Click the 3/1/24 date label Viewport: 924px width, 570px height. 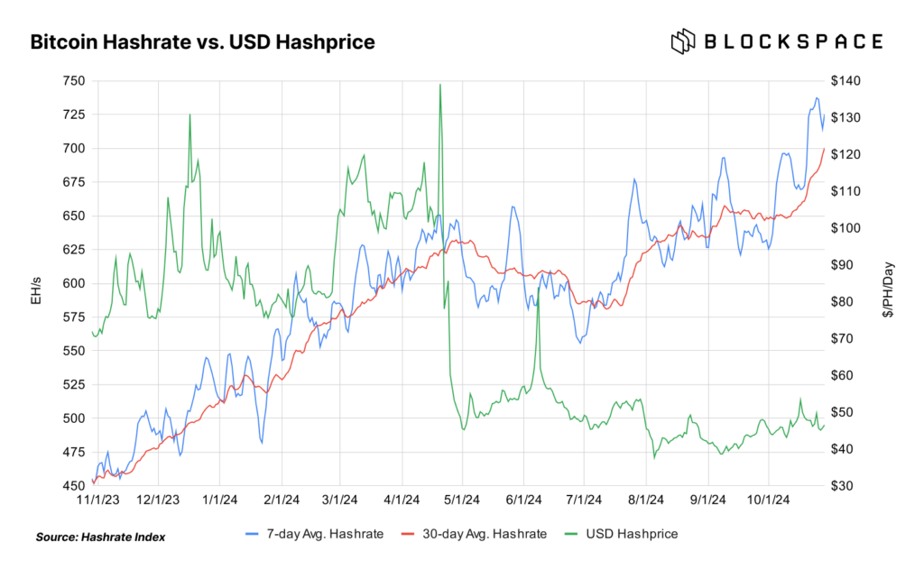[339, 500]
